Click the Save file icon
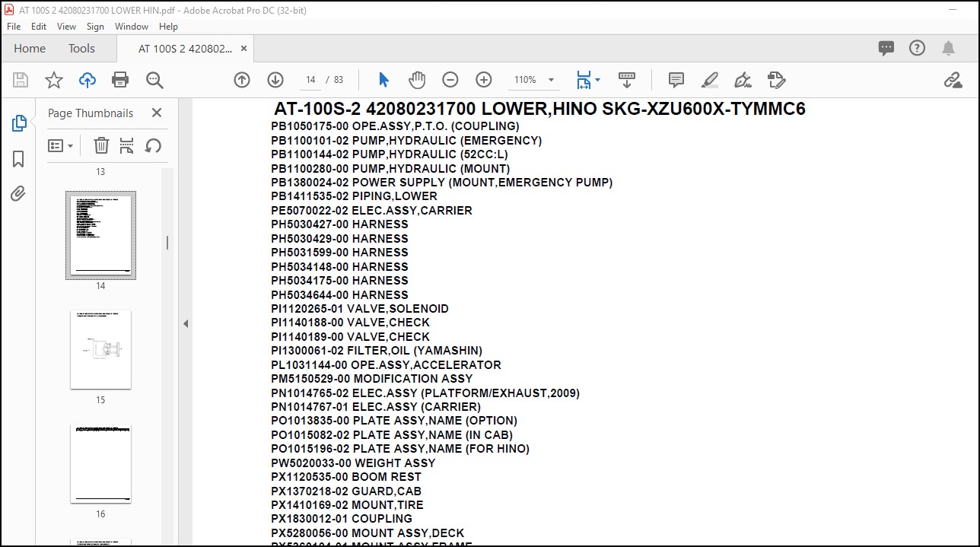 pyautogui.click(x=21, y=80)
